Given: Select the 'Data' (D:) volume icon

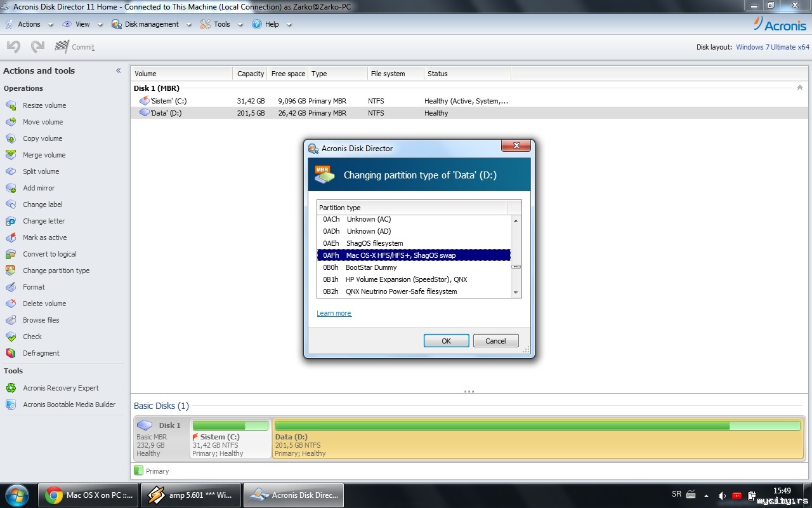Looking at the screenshot, I should (x=145, y=113).
